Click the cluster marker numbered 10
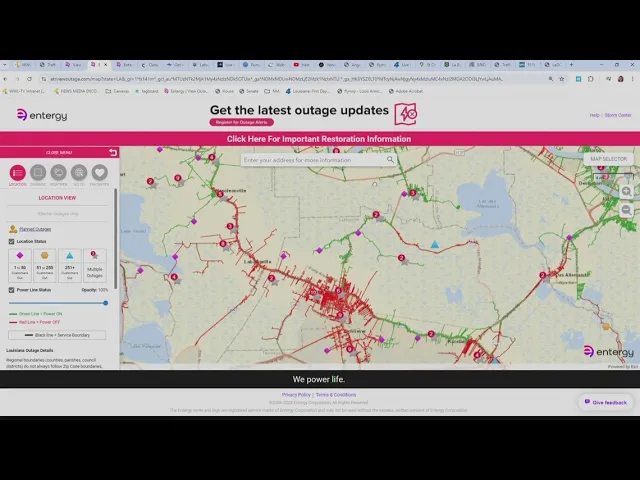Image resolution: width=640 pixels, height=480 pixels. pos(313,293)
